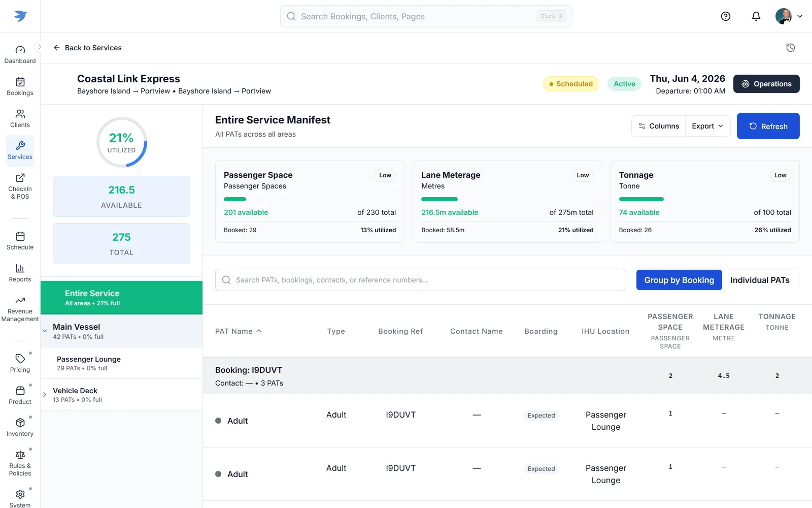Click Back to Services link
812x508 pixels.
[x=87, y=48]
